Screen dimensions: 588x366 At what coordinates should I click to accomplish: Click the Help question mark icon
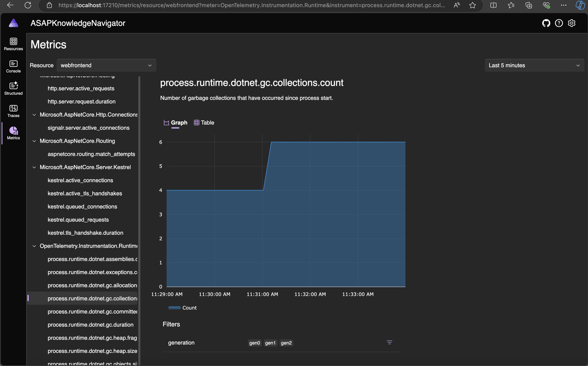point(559,23)
